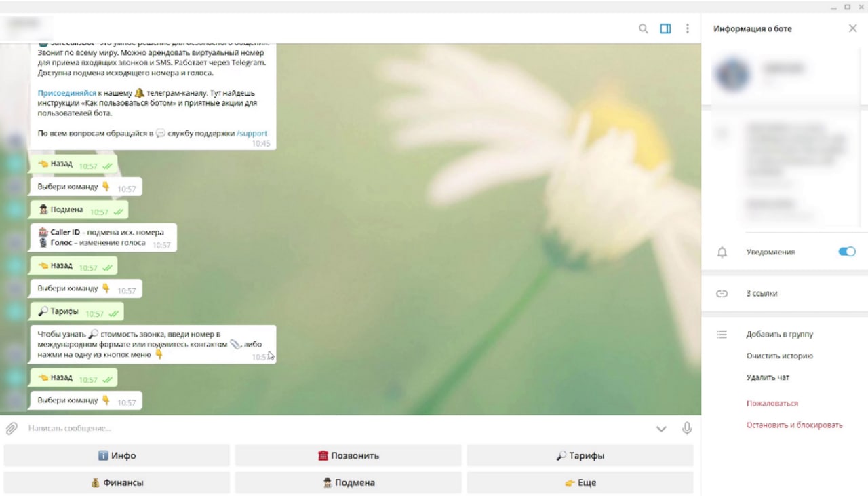Open the Присоединяйся link in message

point(67,93)
